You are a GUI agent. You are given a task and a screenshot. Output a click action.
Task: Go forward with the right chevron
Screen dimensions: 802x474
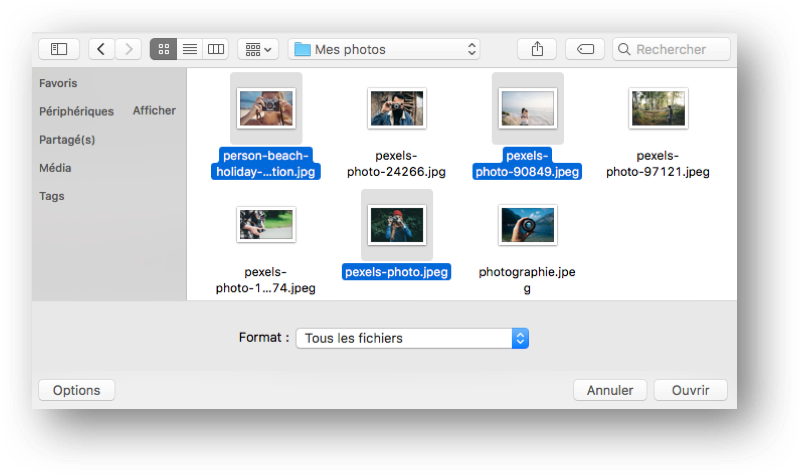pyautogui.click(x=128, y=49)
